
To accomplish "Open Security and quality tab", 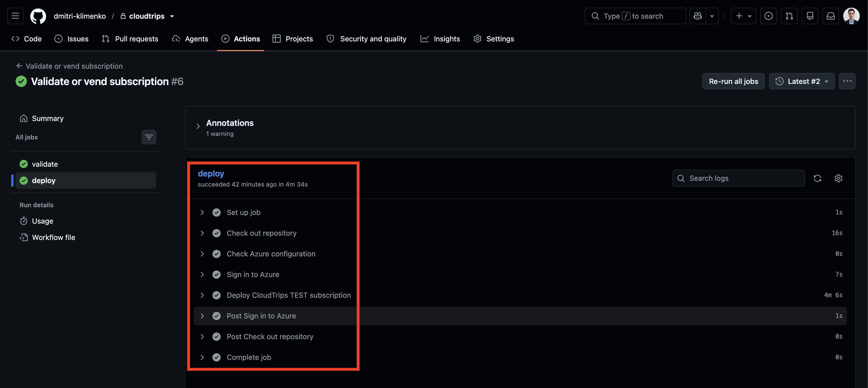I will tap(366, 39).
